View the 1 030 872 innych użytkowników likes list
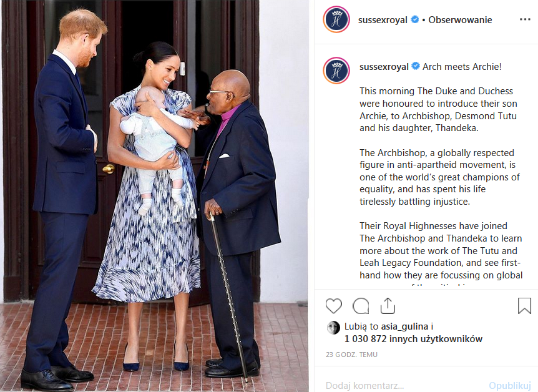This screenshot has height=392, width=538. 413,339
